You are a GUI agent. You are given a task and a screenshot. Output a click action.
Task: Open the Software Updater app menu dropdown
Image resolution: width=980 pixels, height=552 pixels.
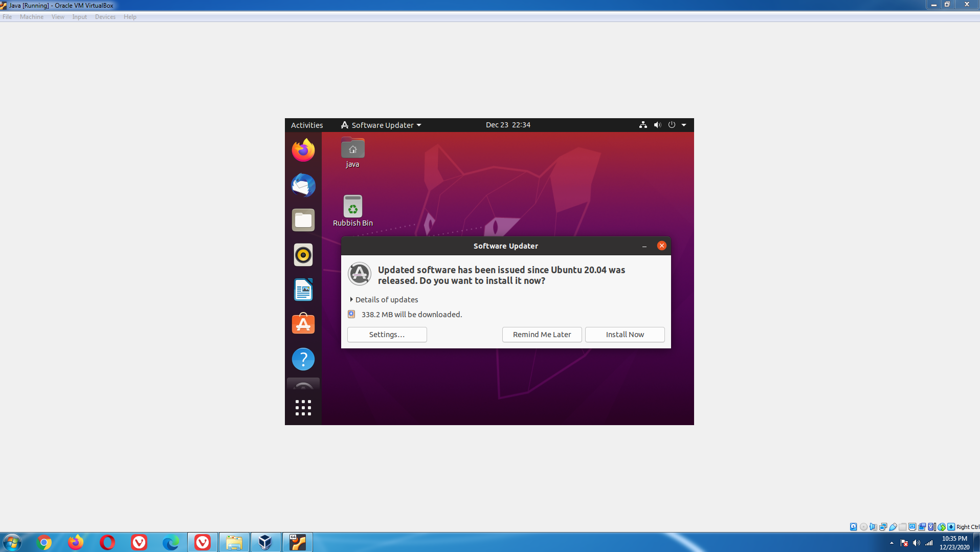pos(381,125)
